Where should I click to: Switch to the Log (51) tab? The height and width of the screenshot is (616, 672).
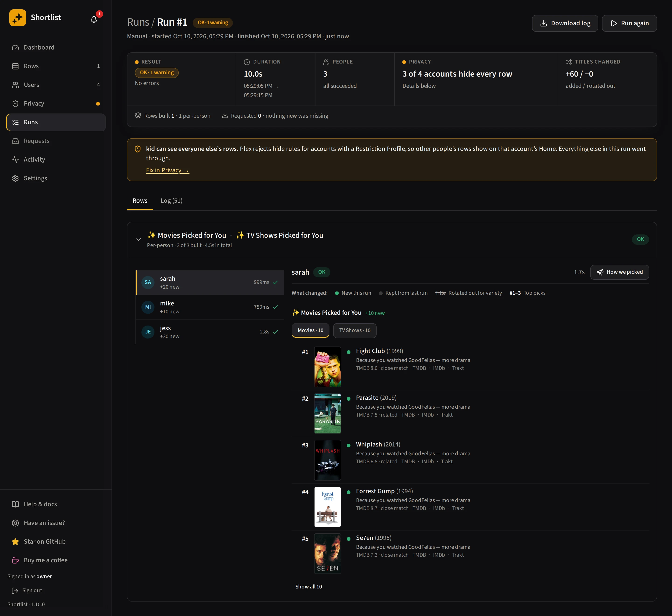[171, 200]
